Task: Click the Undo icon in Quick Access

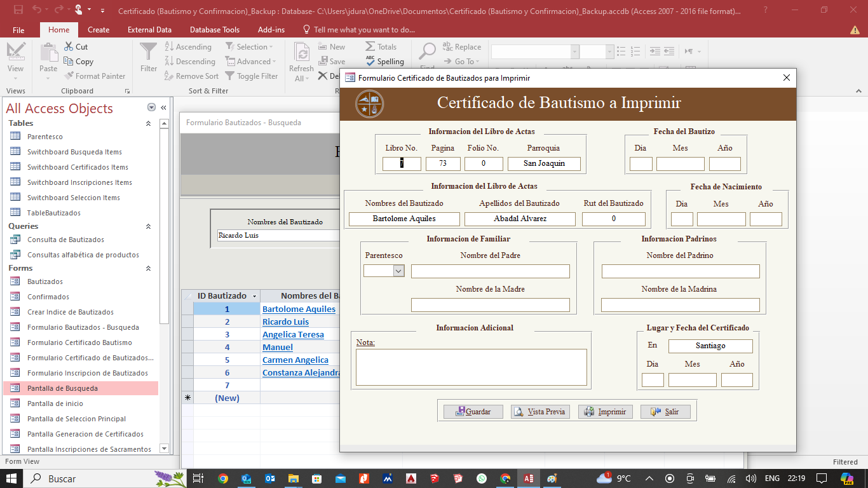Action: pos(36,10)
